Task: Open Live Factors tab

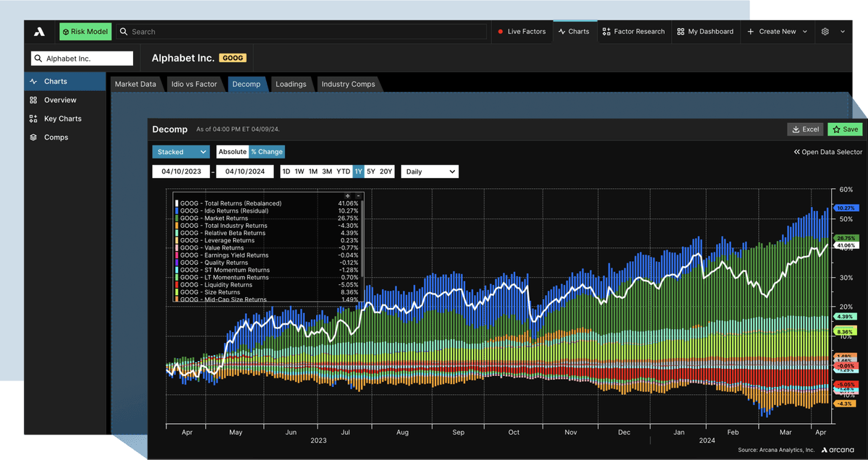Action: [x=522, y=32]
